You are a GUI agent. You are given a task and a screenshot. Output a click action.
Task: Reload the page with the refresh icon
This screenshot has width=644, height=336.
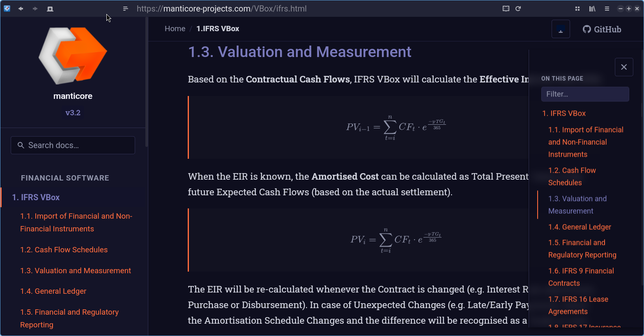[518, 9]
